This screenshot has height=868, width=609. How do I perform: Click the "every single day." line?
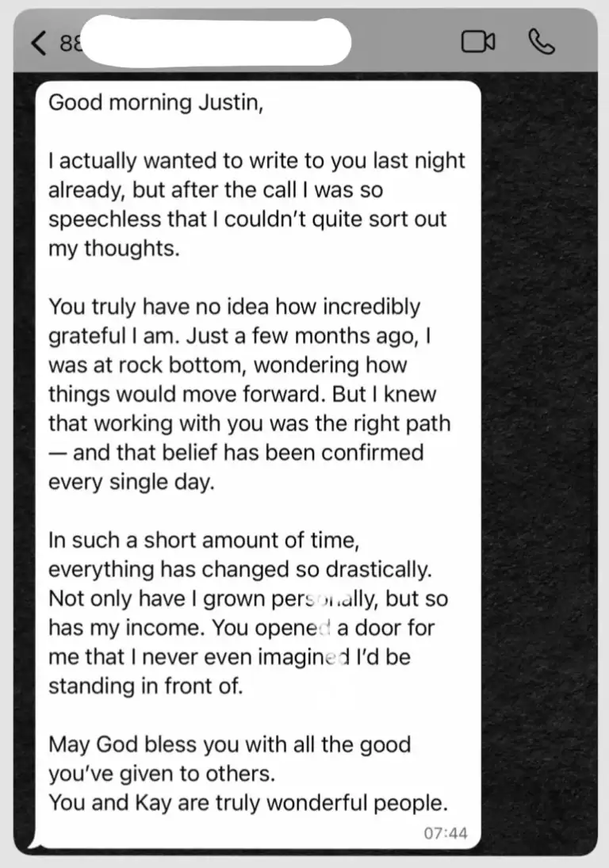[x=132, y=483]
